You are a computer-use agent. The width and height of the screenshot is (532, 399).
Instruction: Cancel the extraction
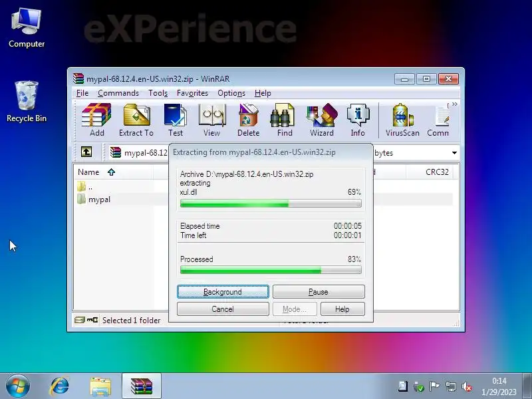pos(223,309)
